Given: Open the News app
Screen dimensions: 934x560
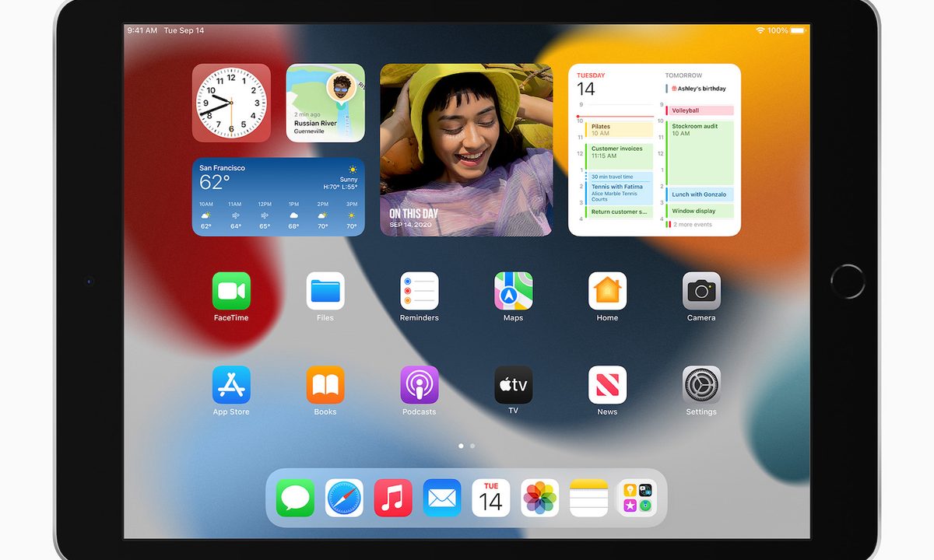Looking at the screenshot, I should (x=607, y=385).
